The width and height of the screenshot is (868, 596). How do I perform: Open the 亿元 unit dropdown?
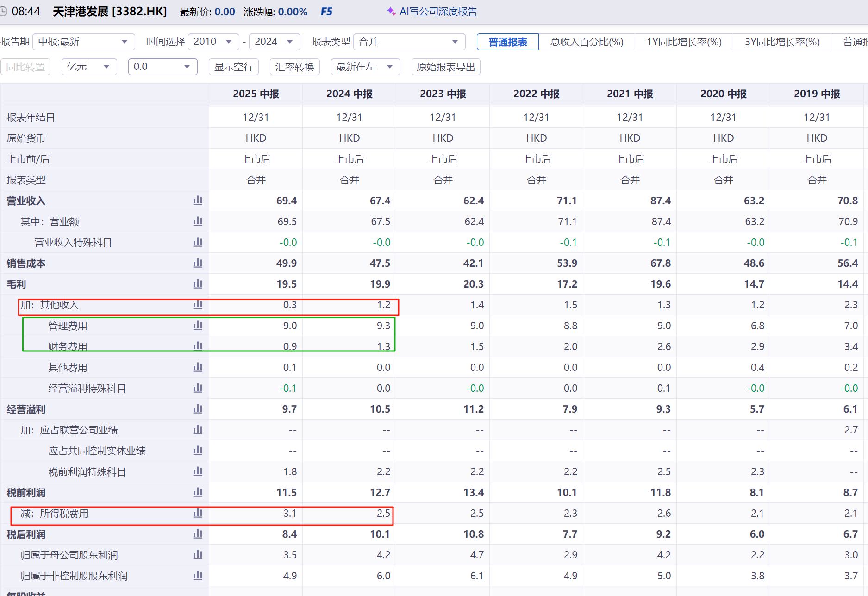point(89,67)
